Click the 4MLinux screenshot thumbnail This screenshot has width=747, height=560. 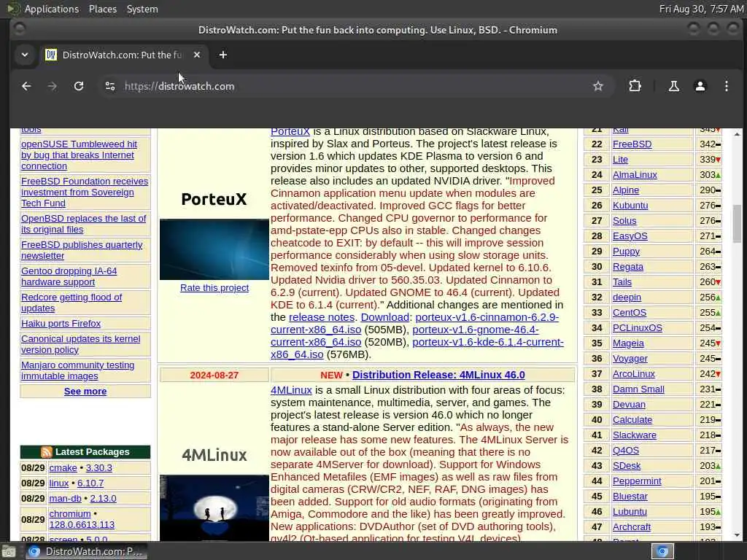214,507
